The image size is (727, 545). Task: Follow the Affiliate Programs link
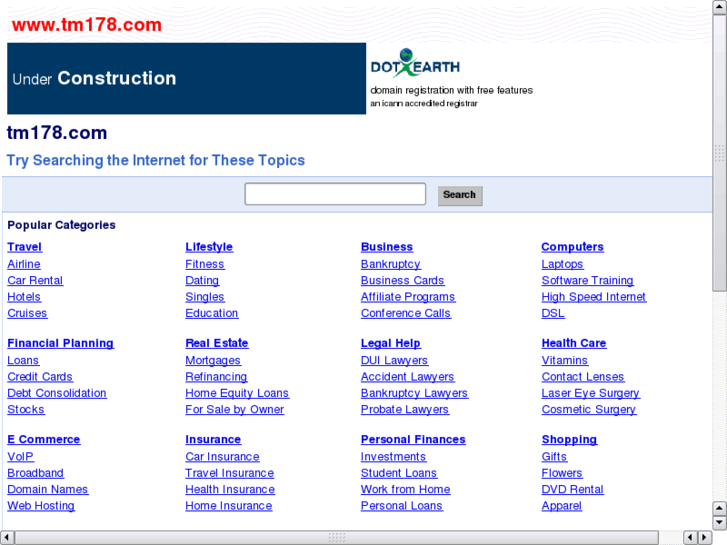pyautogui.click(x=408, y=297)
